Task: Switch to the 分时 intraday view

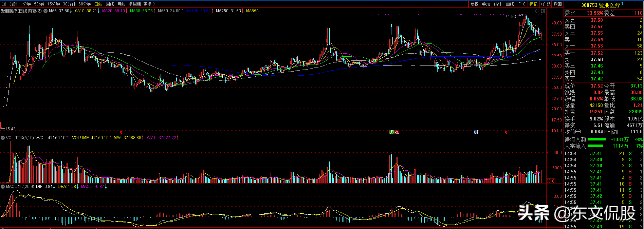Action: 14,4
